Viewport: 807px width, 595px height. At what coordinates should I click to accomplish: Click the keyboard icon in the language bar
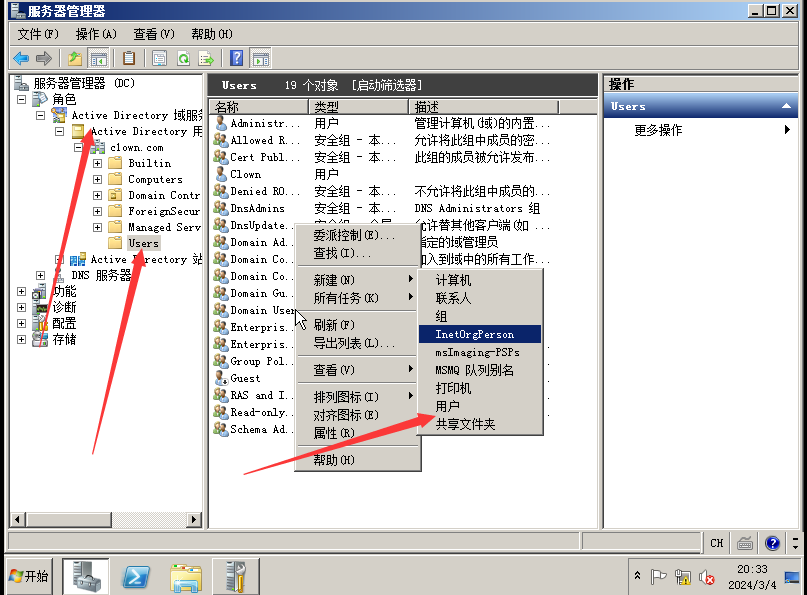pos(745,543)
